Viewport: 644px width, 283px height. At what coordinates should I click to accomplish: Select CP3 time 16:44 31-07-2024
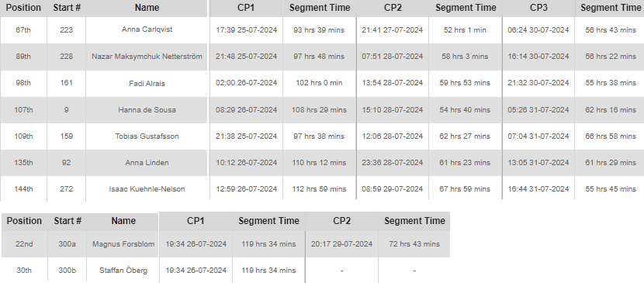click(538, 189)
